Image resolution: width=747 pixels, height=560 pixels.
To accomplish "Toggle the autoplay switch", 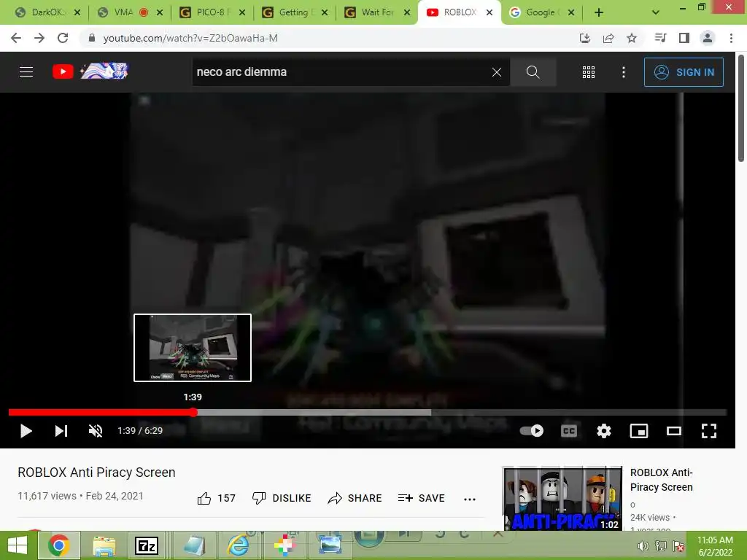I will point(532,431).
